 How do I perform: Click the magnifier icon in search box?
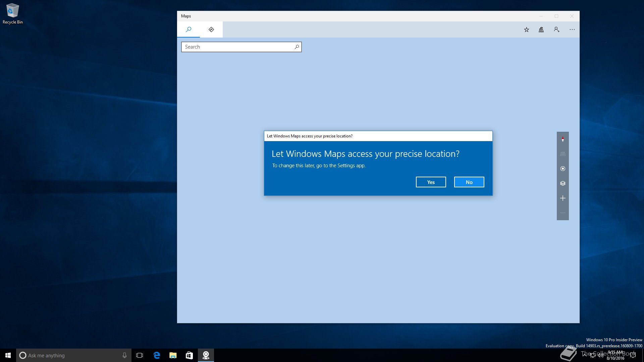coord(297,47)
